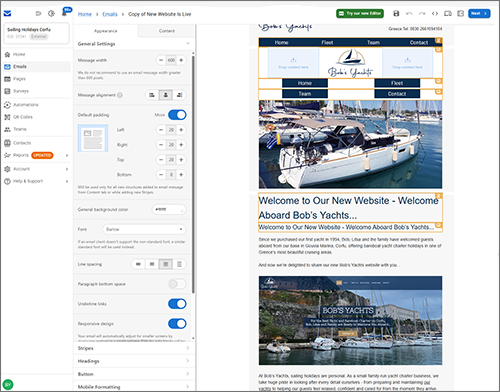
Task: Click the Fleet button in the email preview
Action: point(397,83)
